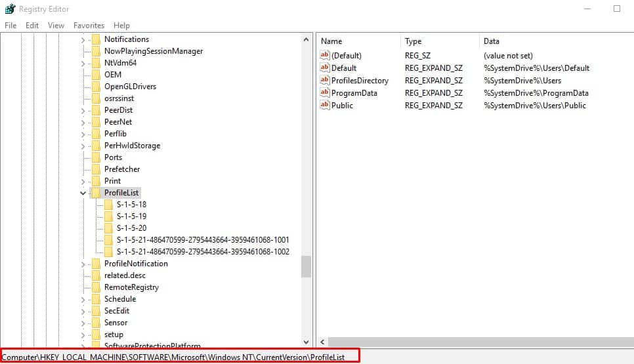Image resolution: width=634 pixels, height=364 pixels.
Task: Expand the PeerDist key
Action: tap(83, 111)
